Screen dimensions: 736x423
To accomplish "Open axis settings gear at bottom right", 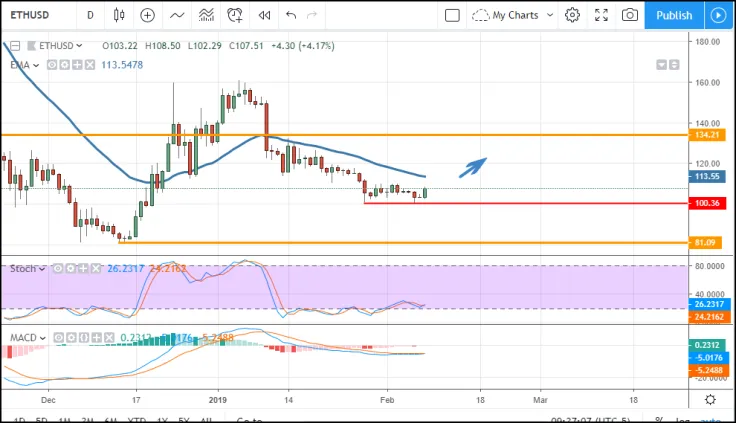I will 710,399.
